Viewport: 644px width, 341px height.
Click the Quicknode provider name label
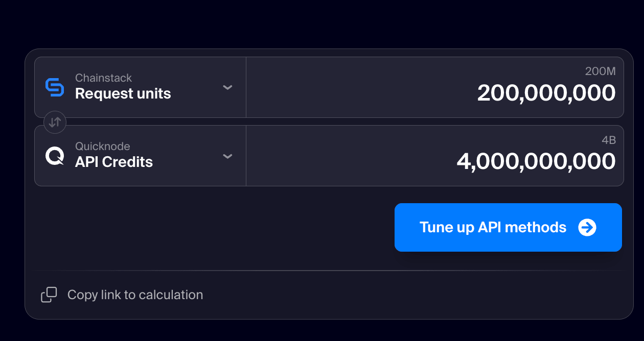click(x=102, y=147)
